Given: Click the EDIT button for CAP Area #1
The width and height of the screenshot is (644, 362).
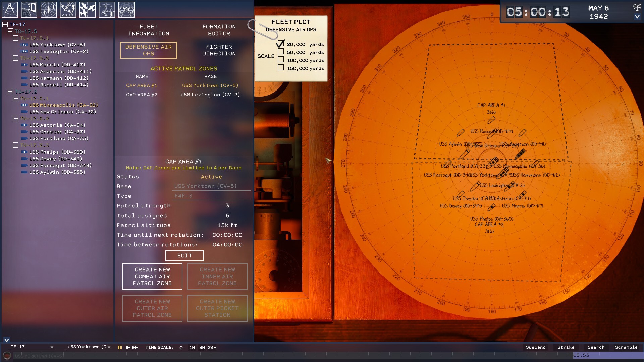Looking at the screenshot, I should point(184,256).
